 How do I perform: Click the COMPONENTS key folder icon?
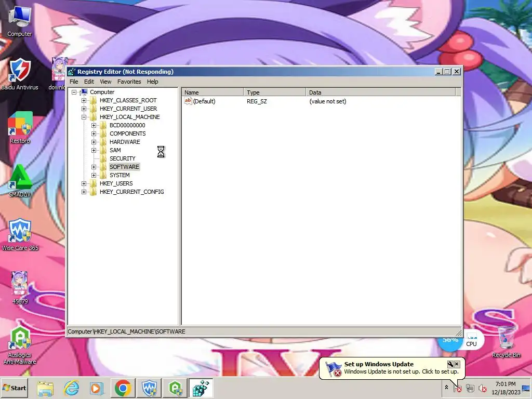(103, 134)
